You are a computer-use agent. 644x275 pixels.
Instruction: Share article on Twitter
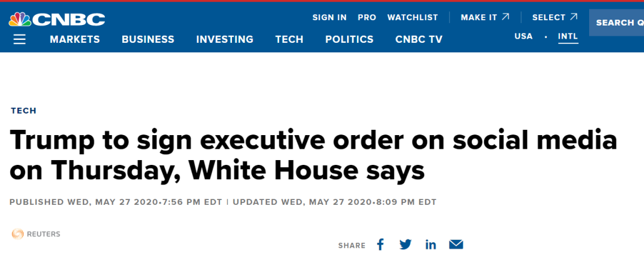405,245
